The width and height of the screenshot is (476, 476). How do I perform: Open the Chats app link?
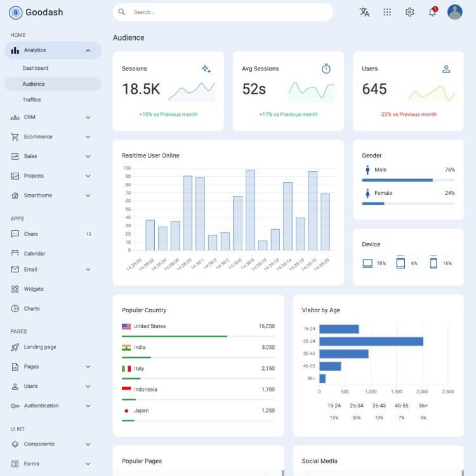click(31, 234)
